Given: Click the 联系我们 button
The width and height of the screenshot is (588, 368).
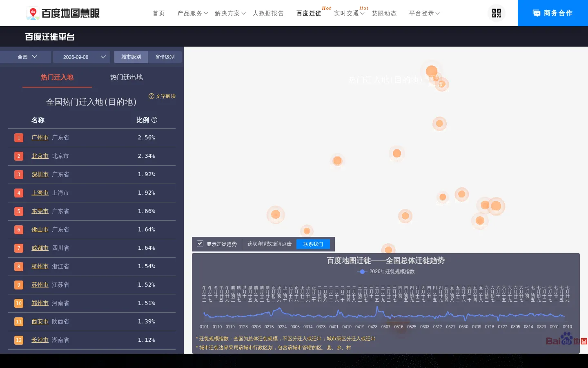Looking at the screenshot, I should pos(313,244).
